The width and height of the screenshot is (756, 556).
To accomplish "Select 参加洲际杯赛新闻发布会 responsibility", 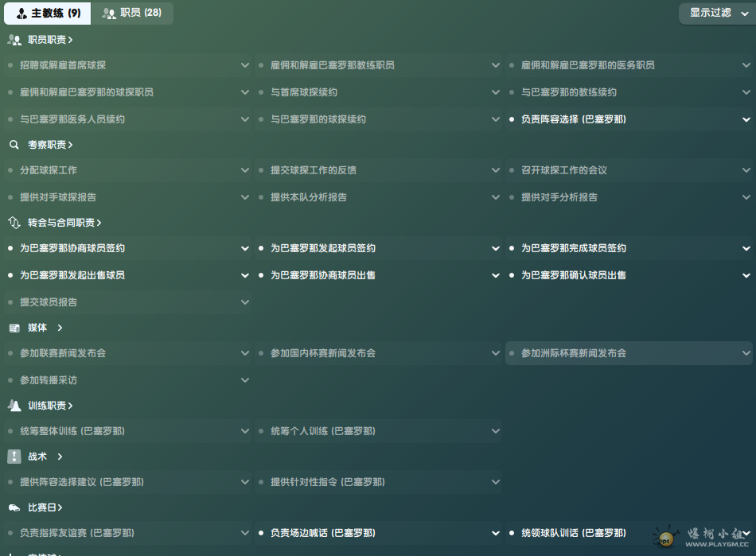I will click(629, 353).
